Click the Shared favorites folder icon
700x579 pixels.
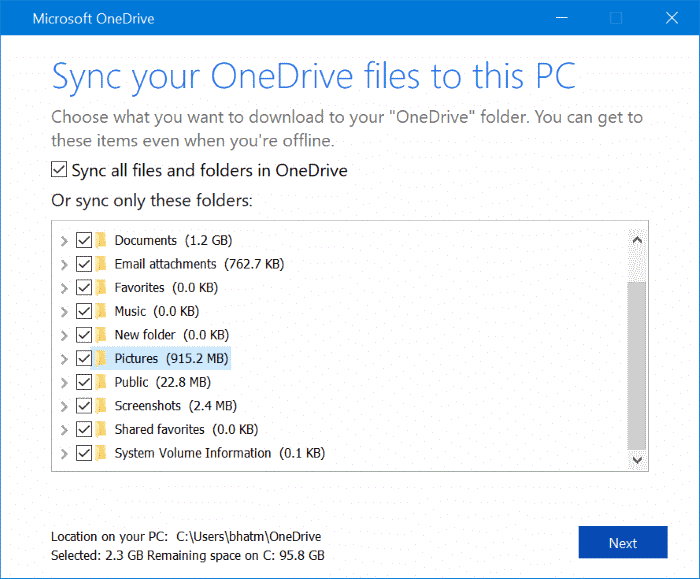point(101,429)
